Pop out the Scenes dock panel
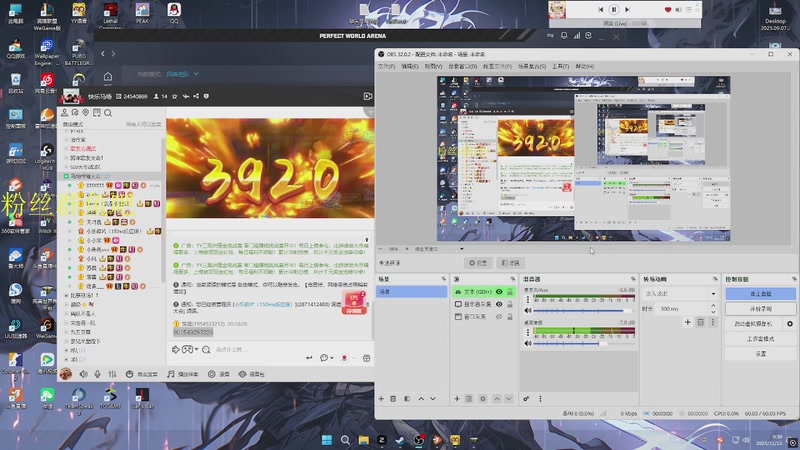 (443, 279)
